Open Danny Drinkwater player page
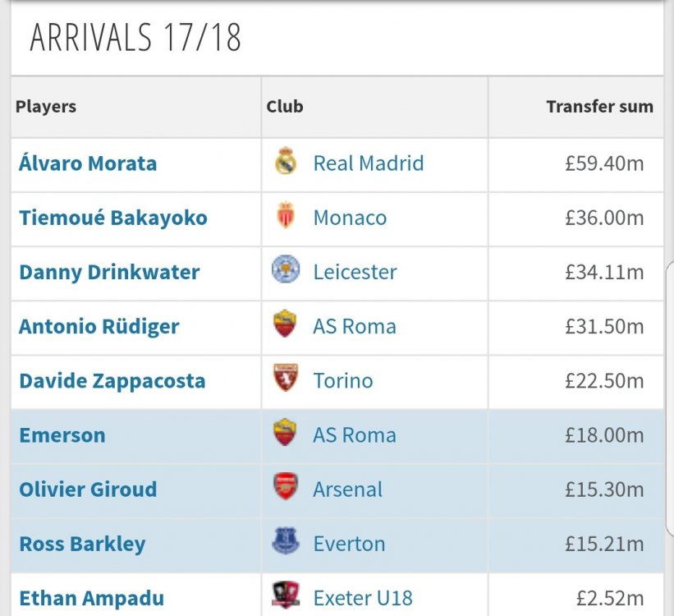674x616 pixels. (109, 273)
